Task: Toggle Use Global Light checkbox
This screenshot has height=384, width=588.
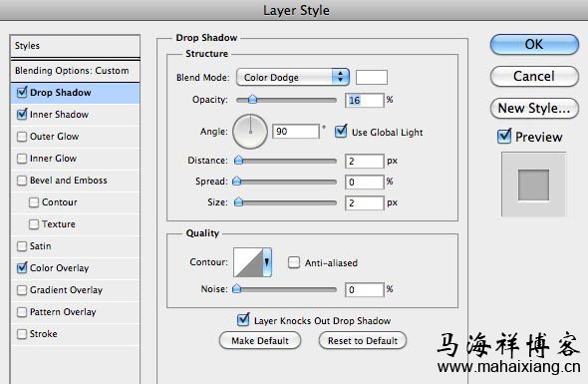Action: coord(341,132)
